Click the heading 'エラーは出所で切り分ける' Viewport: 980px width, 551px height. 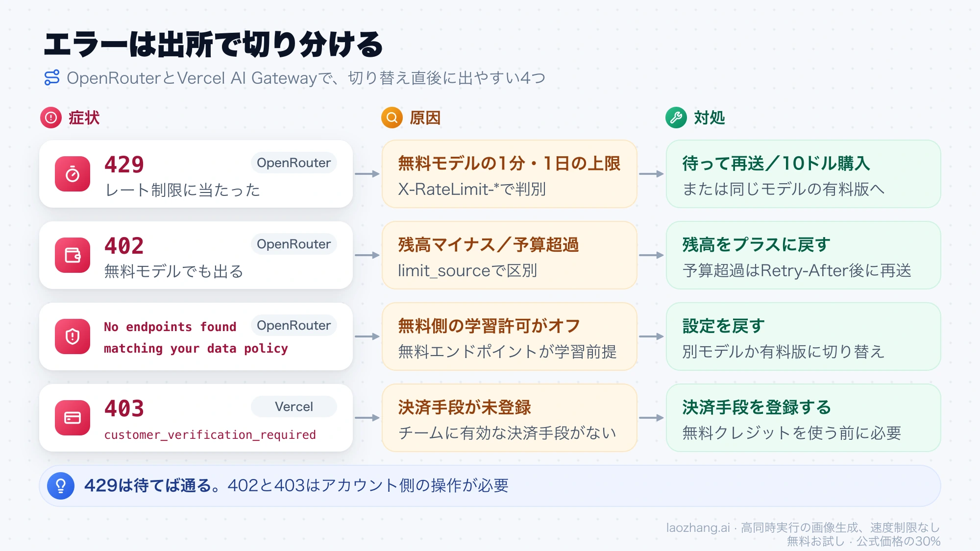(214, 45)
